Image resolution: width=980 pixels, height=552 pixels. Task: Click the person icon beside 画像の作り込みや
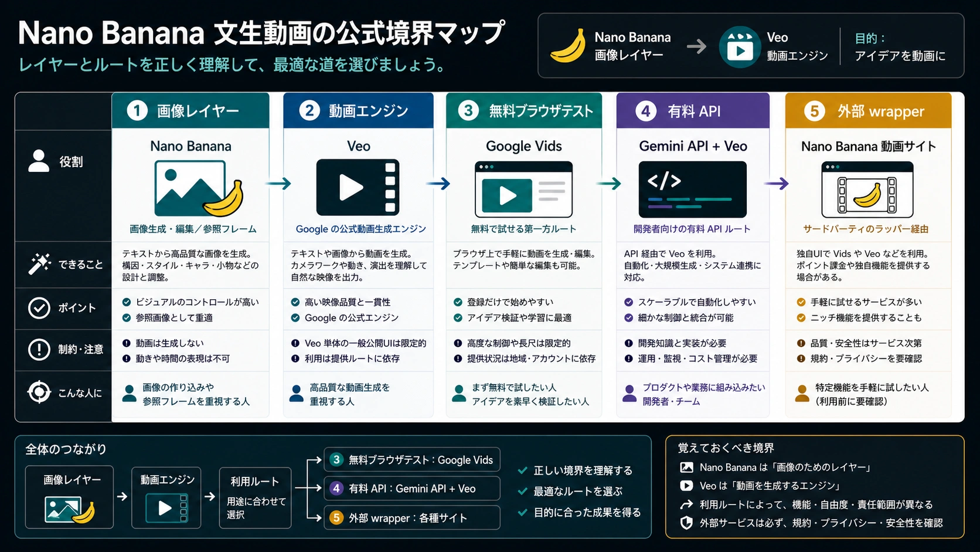pos(130,394)
